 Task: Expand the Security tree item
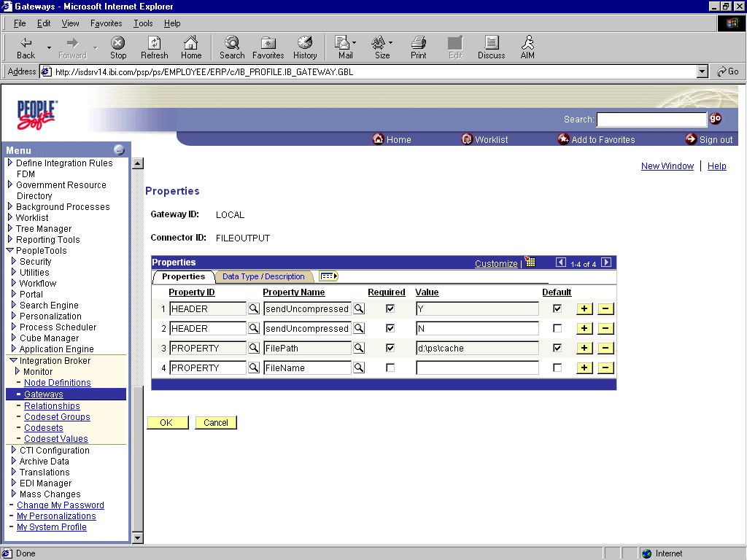pos(13,261)
